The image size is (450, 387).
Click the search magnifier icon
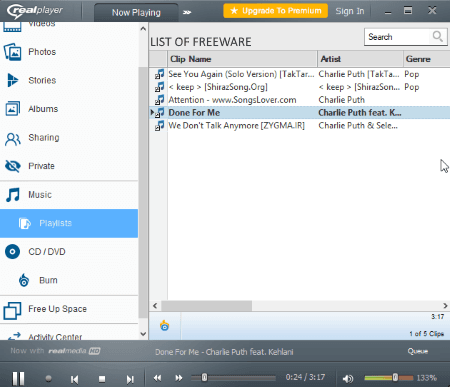click(x=438, y=36)
